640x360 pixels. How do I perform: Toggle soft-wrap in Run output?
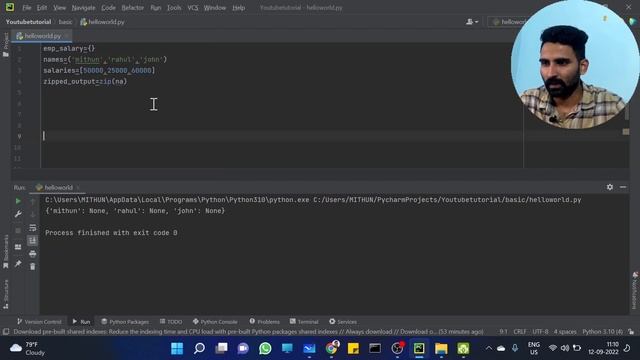33,228
